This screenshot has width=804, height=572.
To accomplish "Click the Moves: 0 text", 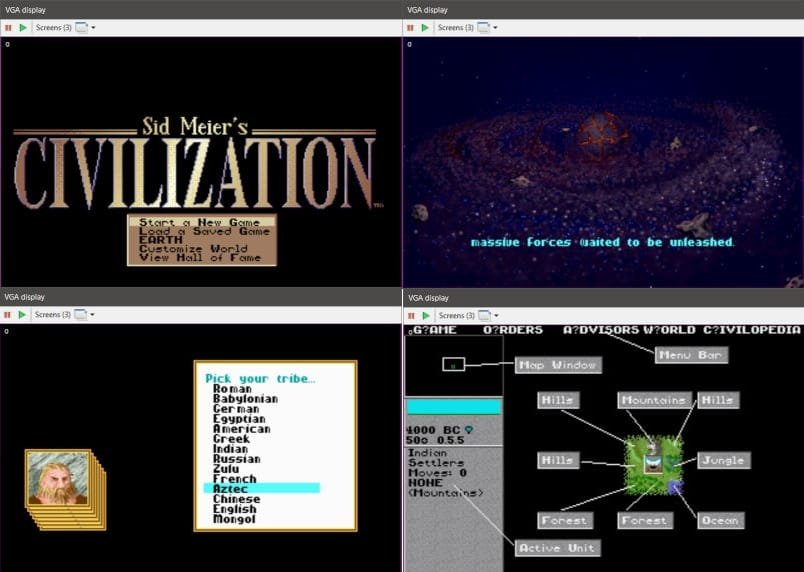I will 437,473.
